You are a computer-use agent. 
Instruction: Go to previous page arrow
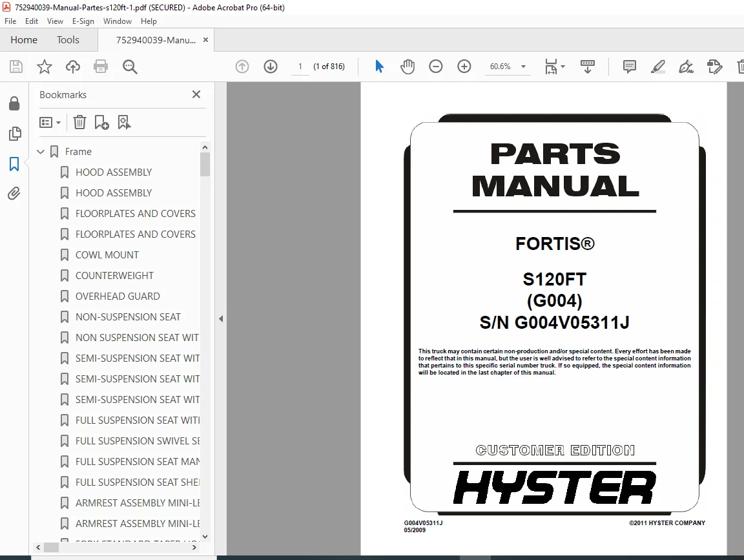(x=242, y=67)
